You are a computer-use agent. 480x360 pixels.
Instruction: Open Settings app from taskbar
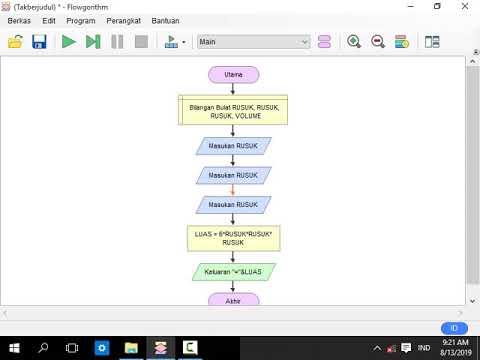(102, 348)
